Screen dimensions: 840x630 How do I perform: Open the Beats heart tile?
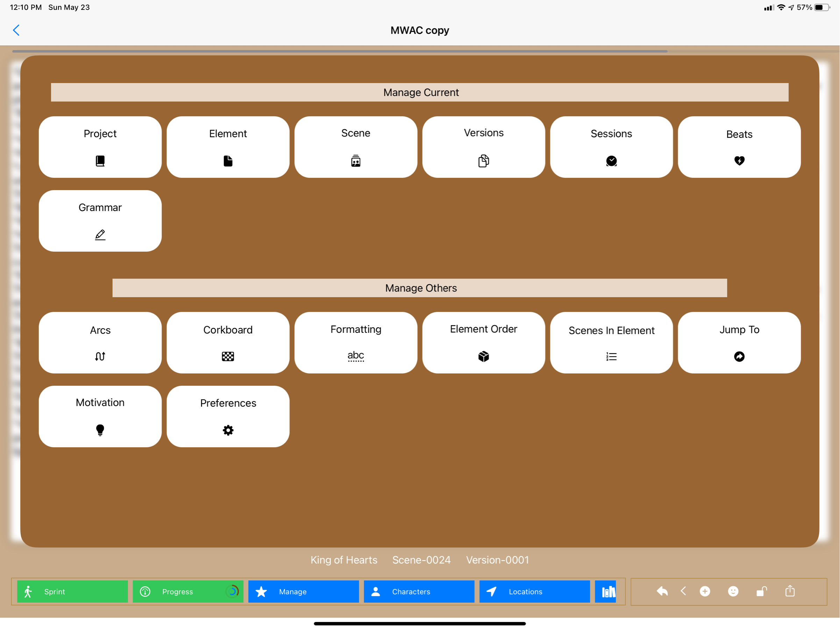tap(739, 147)
